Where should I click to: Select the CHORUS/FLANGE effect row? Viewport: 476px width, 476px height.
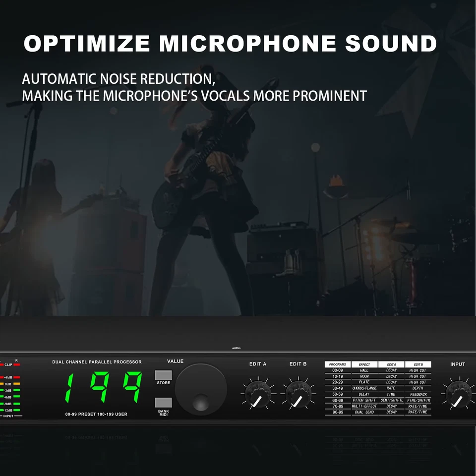365,388
